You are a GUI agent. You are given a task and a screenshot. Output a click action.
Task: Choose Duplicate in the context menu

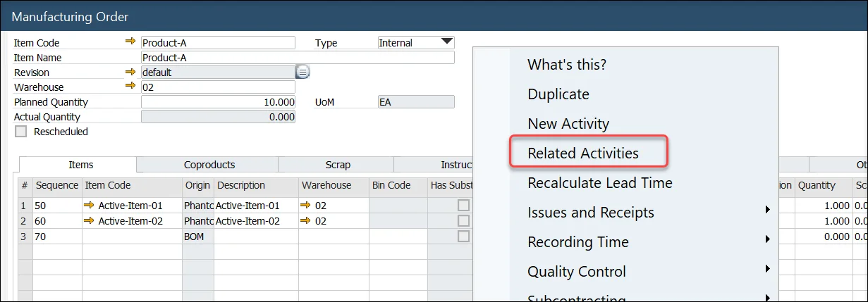click(x=558, y=94)
